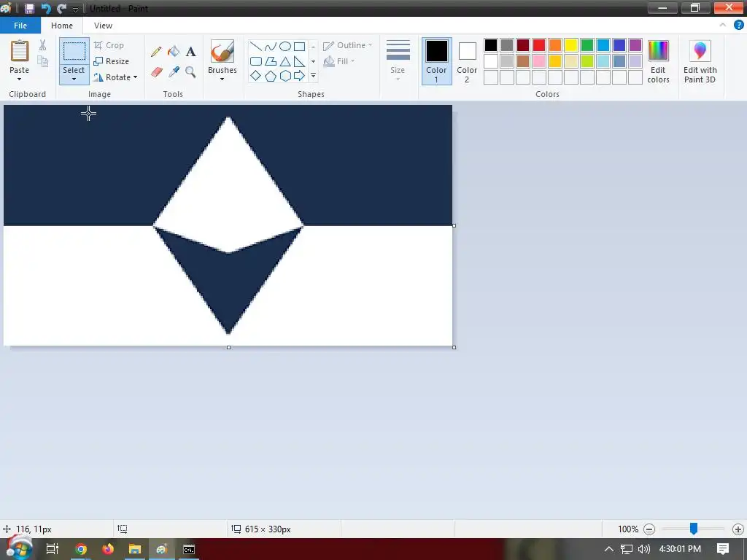Pick the yellow color swatch
Screen dimensions: 747x560
coord(571,45)
